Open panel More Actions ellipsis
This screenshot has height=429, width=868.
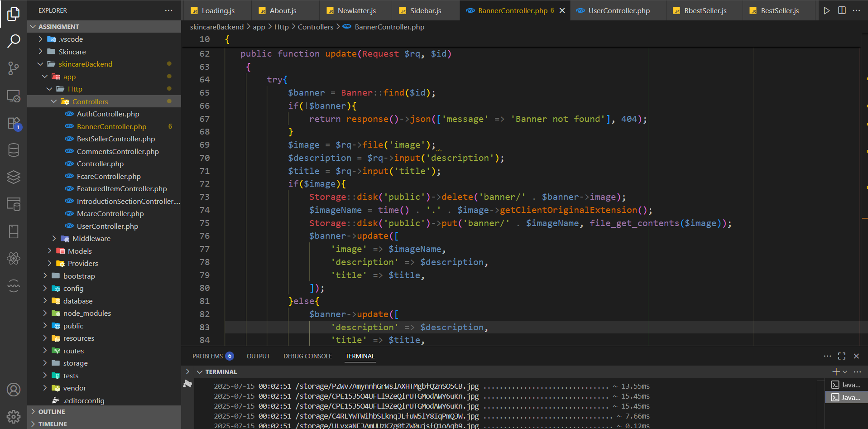(x=827, y=356)
